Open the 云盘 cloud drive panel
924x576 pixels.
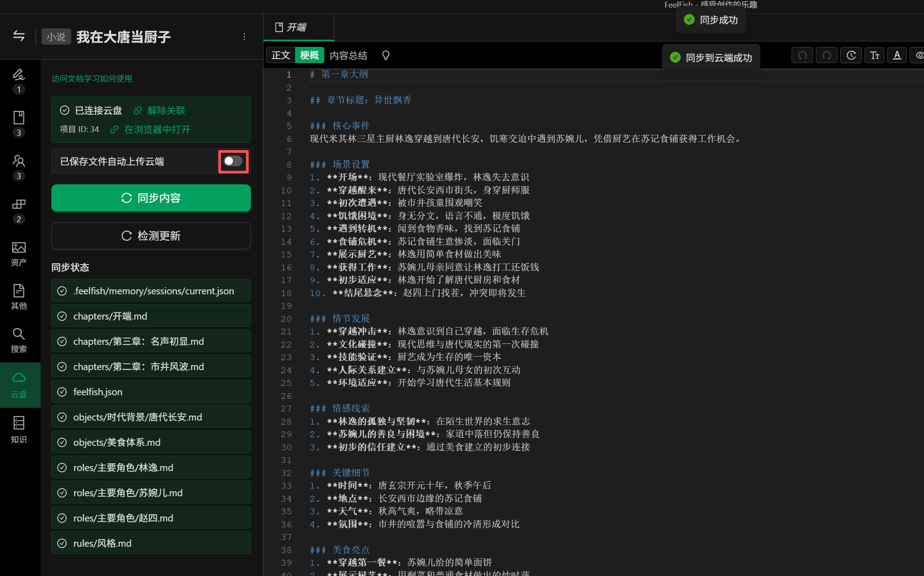[19, 385]
